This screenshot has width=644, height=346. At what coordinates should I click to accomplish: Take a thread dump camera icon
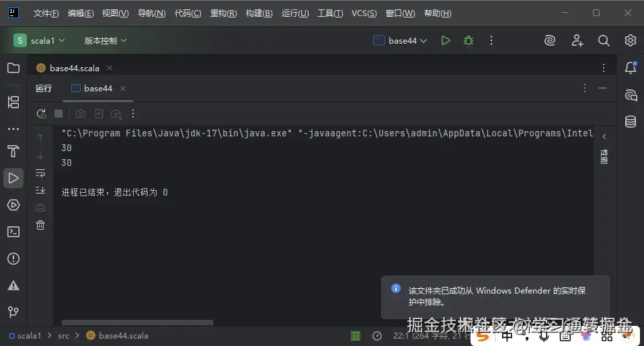[x=81, y=114]
